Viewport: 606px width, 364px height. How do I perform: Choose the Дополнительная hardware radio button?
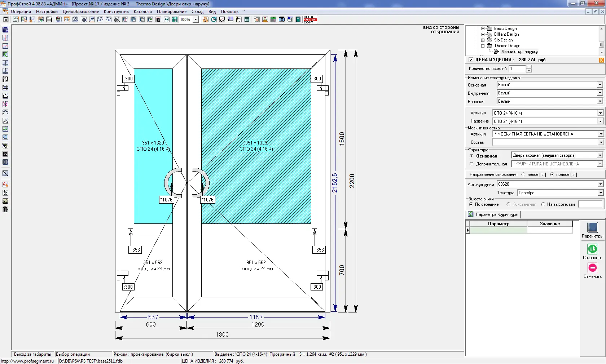click(x=472, y=164)
